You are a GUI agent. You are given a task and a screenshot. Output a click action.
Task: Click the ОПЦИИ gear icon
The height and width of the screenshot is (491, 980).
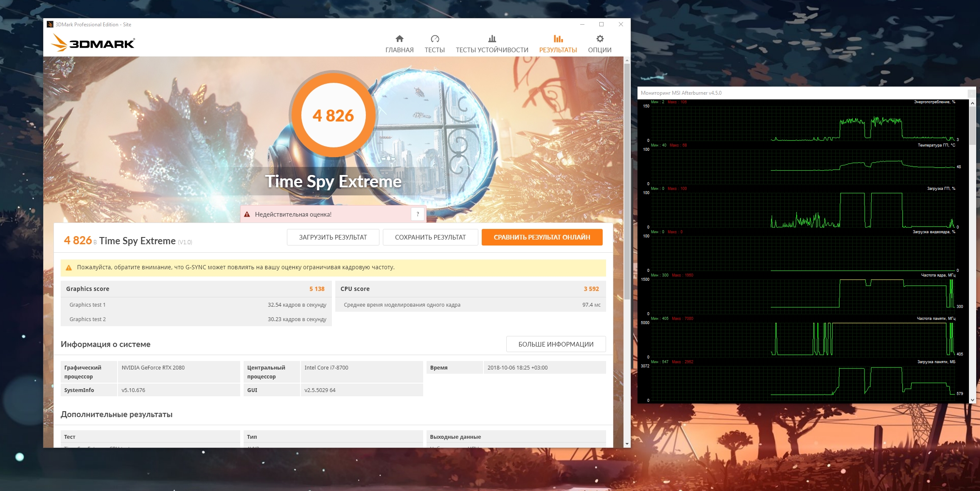coord(599,39)
